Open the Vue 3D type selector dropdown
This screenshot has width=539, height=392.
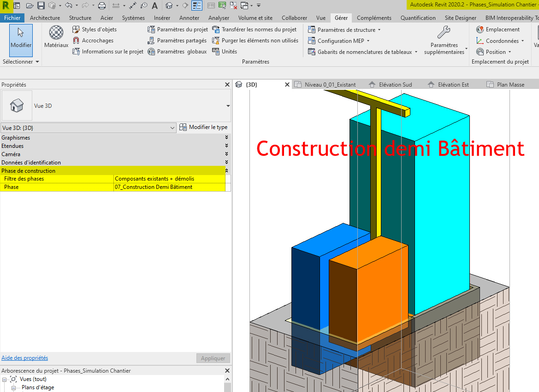click(172, 128)
